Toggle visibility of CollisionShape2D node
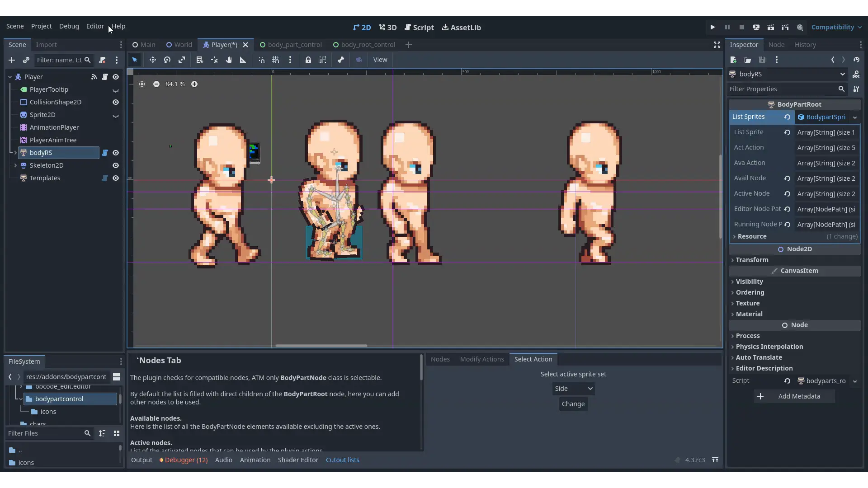This screenshot has width=868, height=488. 116,102
